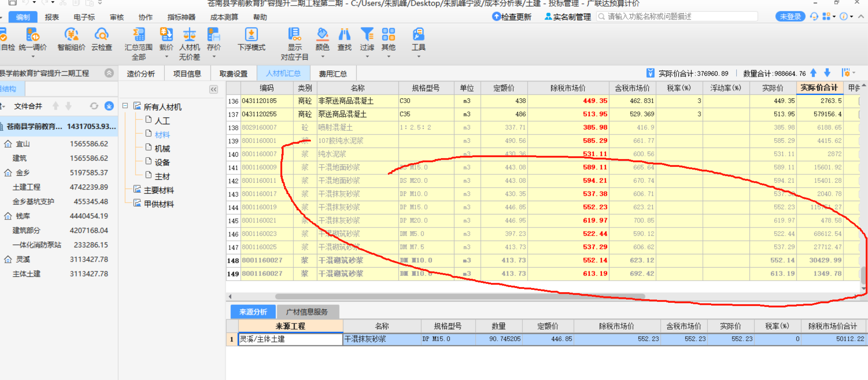Click the blue down arrow next to 数量合计
Viewport: 868px width, 380px height.
point(827,73)
